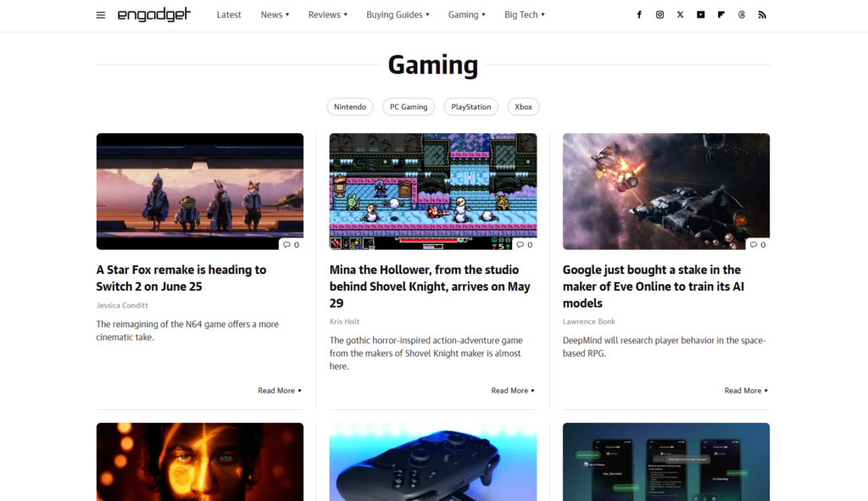Open the phone screens article thumbnail
The height and width of the screenshot is (501, 868).
coord(666,462)
